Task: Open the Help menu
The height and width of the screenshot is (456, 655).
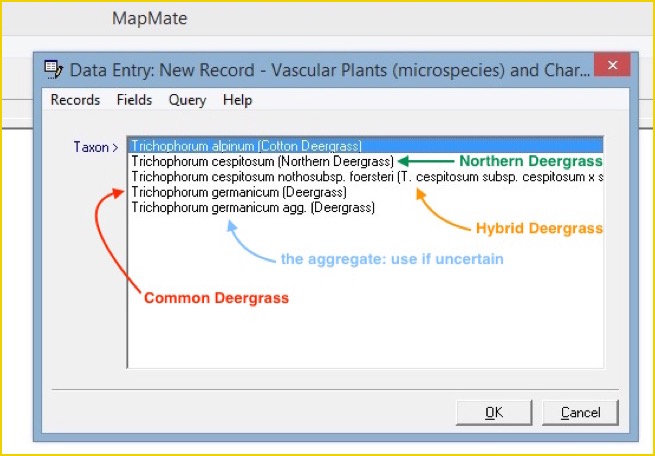Action: [237, 100]
